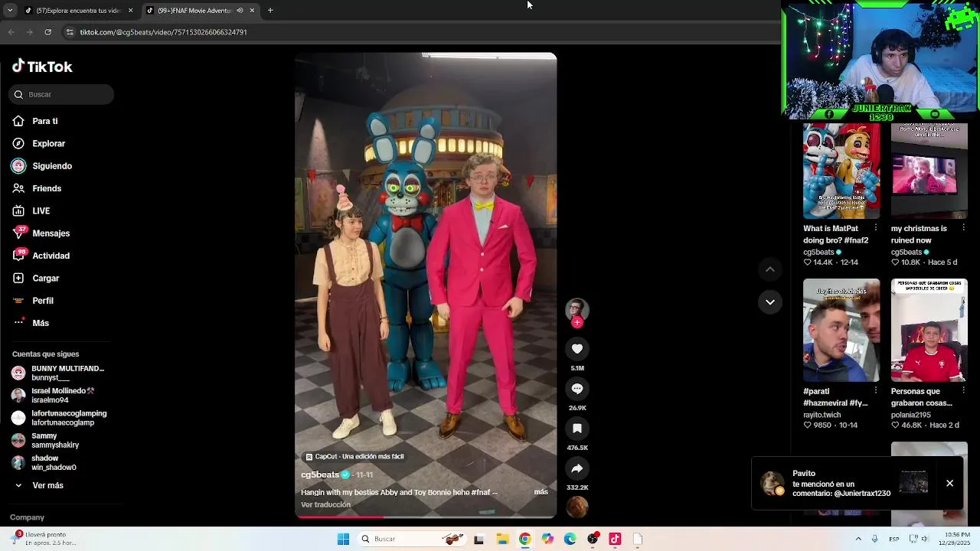Viewport: 980px width, 551px height.
Task: Open the spinning sound disc icon
Action: pos(577,507)
